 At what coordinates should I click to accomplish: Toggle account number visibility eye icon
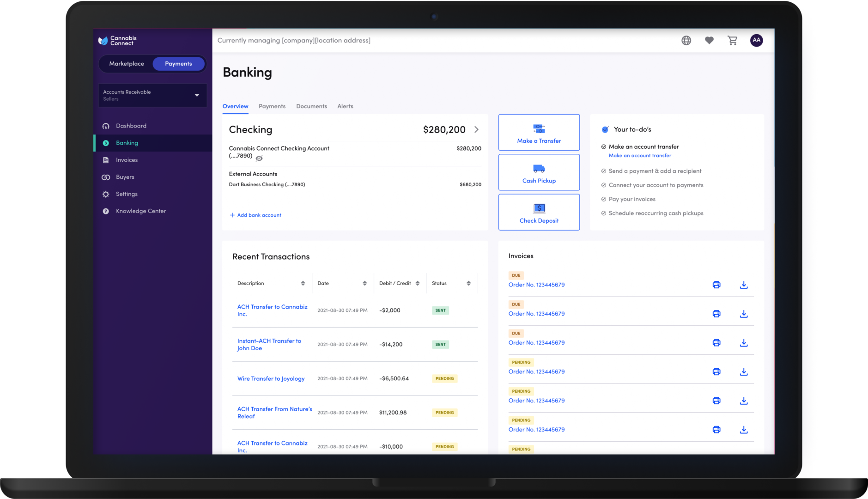[x=259, y=158]
